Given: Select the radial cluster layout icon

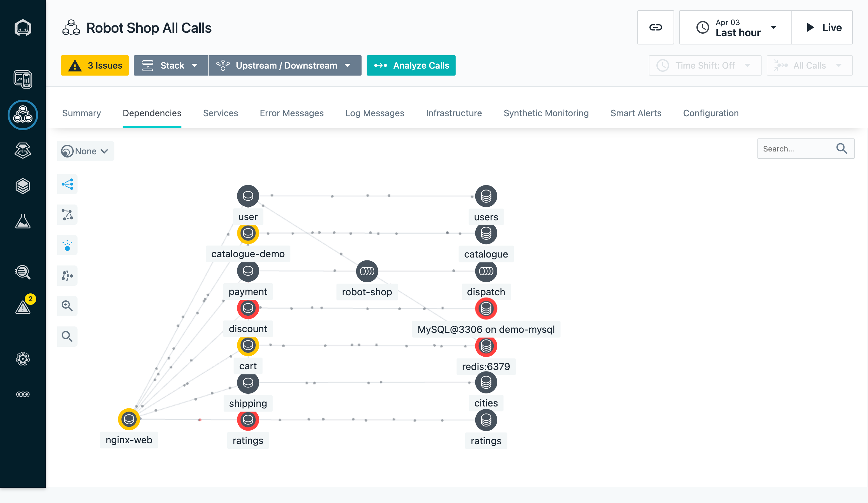Looking at the screenshot, I should (67, 245).
